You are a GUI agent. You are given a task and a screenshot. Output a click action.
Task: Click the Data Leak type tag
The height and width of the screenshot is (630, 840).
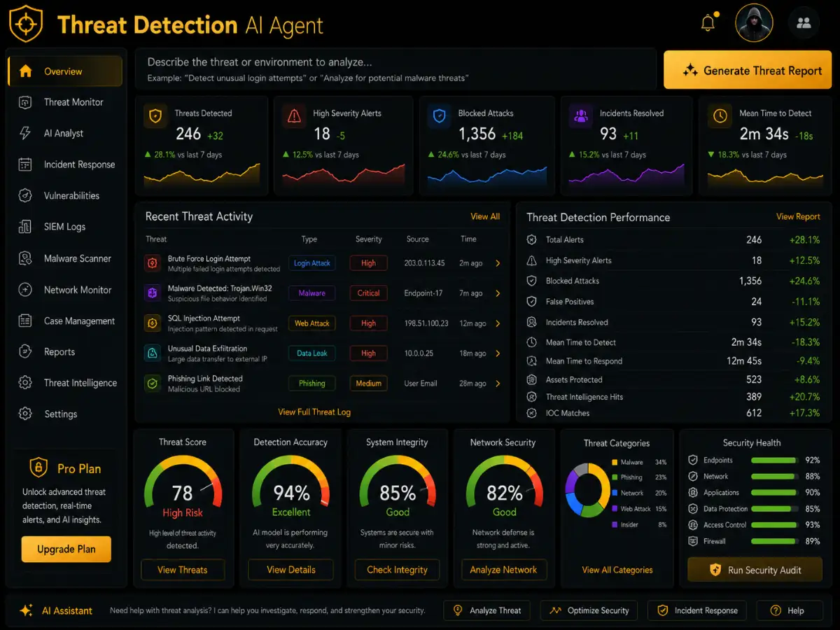tap(311, 353)
